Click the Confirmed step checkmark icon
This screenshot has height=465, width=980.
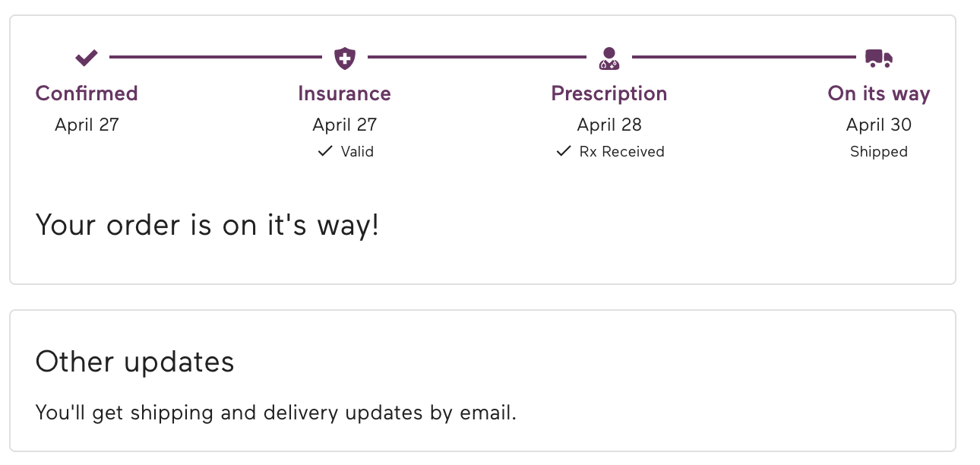(87, 57)
